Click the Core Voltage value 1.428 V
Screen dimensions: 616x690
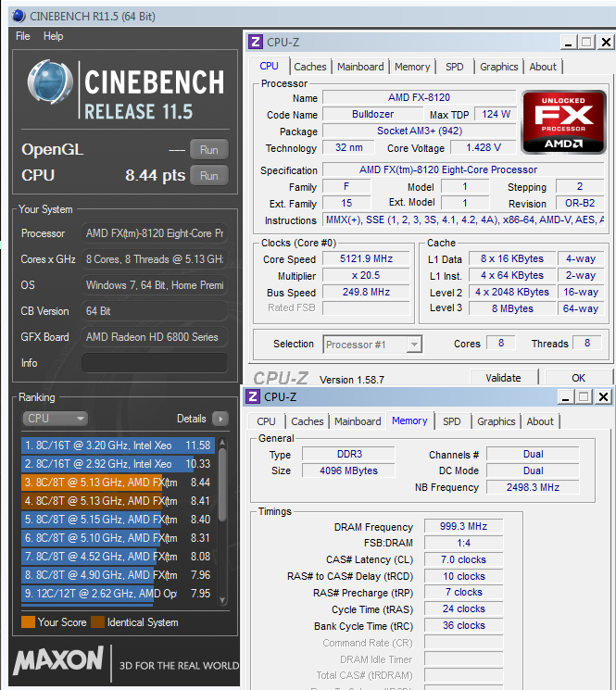[x=484, y=148]
